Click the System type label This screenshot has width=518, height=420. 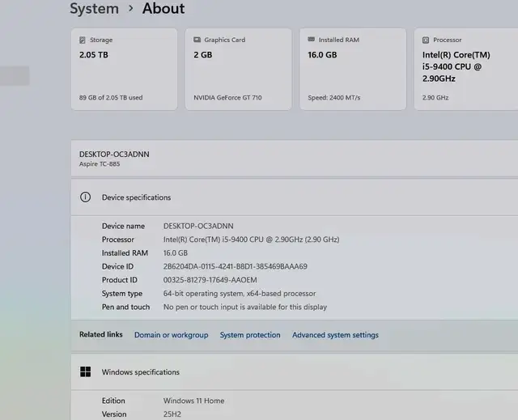(x=122, y=294)
